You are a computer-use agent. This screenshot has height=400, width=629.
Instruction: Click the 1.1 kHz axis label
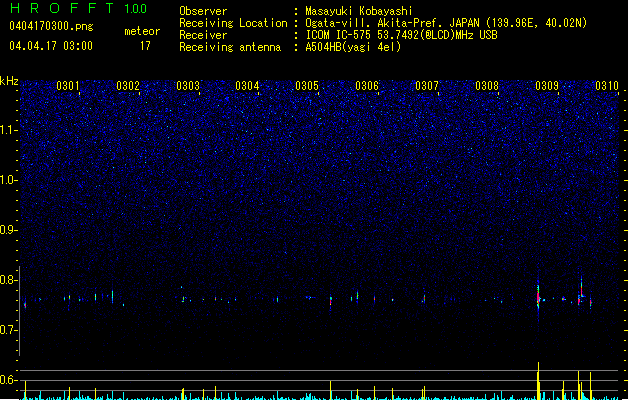click(x=9, y=130)
